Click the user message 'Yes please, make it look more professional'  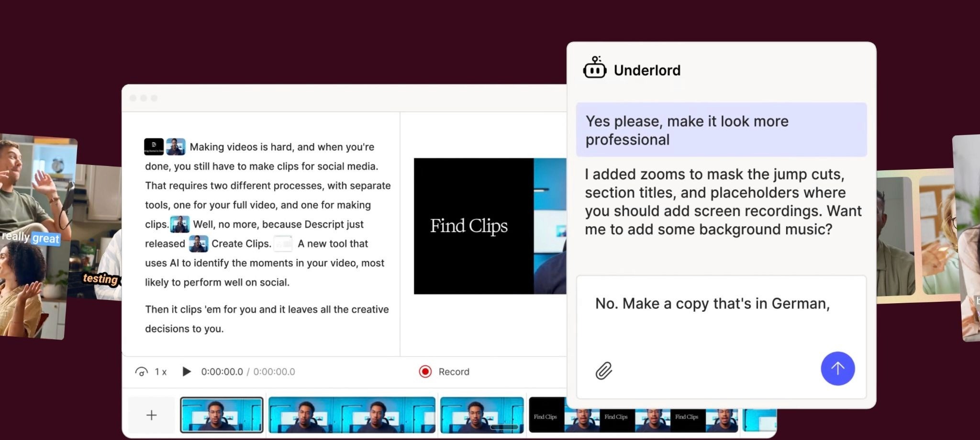[x=721, y=130]
